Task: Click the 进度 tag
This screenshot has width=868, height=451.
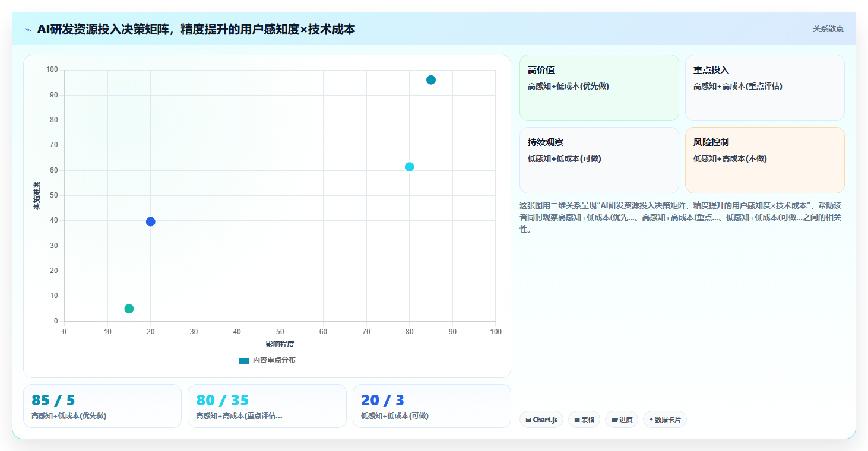Action: point(622,420)
